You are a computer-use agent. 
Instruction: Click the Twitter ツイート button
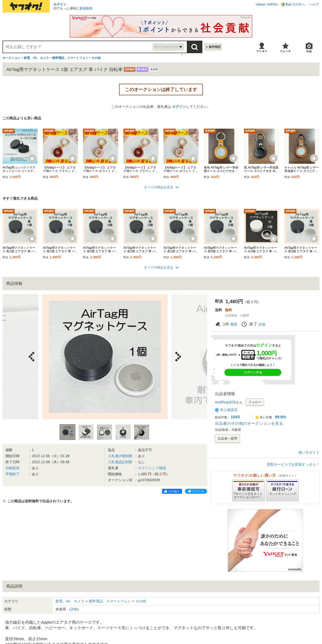click(x=196, y=491)
